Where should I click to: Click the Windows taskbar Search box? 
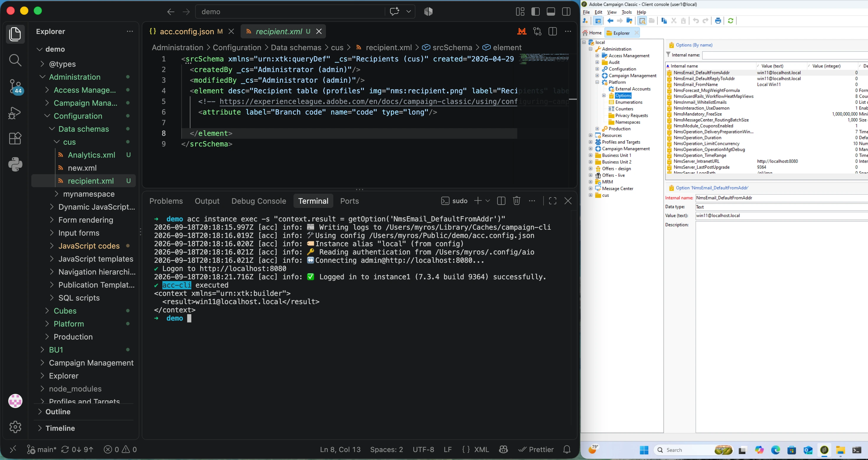(x=694, y=450)
